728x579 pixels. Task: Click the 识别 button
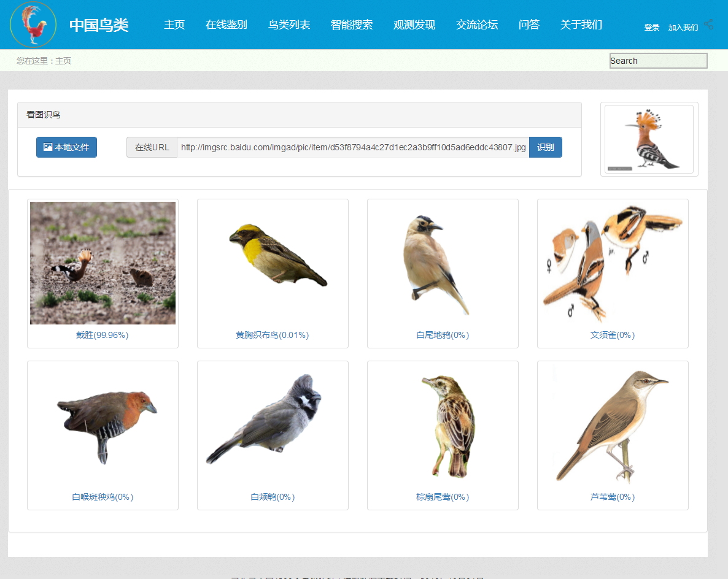click(545, 147)
